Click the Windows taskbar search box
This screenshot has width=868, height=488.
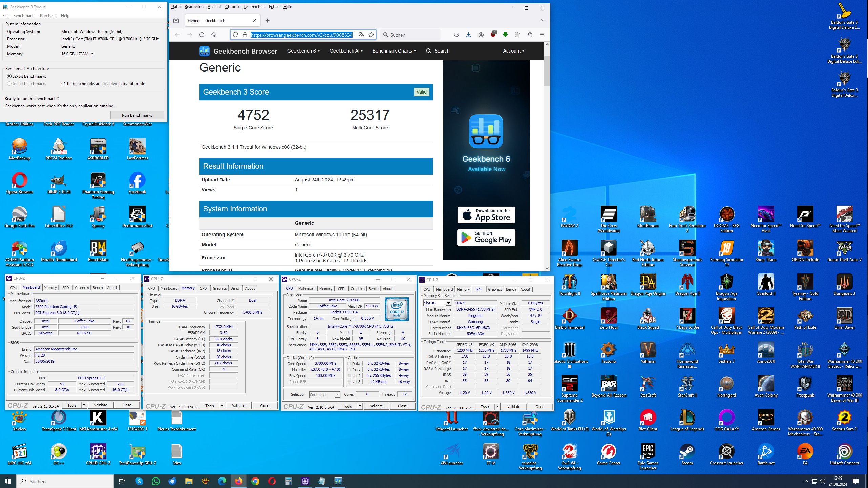pyautogui.click(x=66, y=481)
